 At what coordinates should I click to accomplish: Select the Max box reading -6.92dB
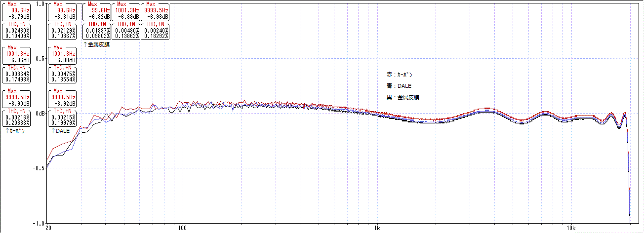click(x=62, y=99)
